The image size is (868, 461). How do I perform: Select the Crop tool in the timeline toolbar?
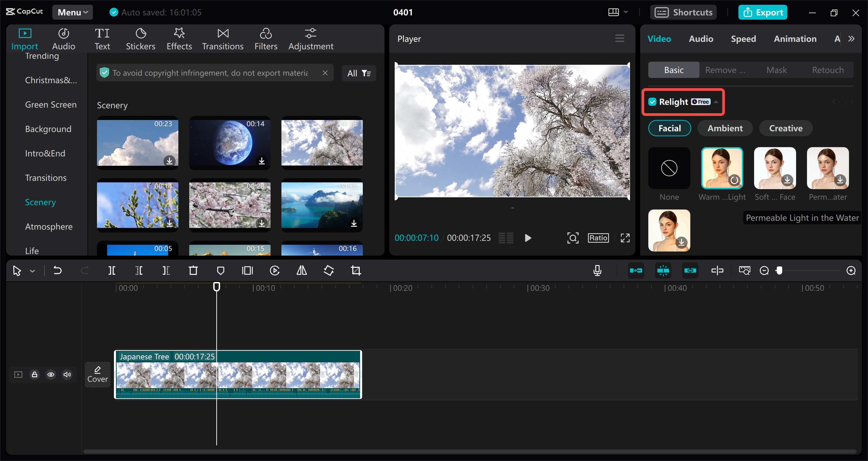tap(356, 270)
